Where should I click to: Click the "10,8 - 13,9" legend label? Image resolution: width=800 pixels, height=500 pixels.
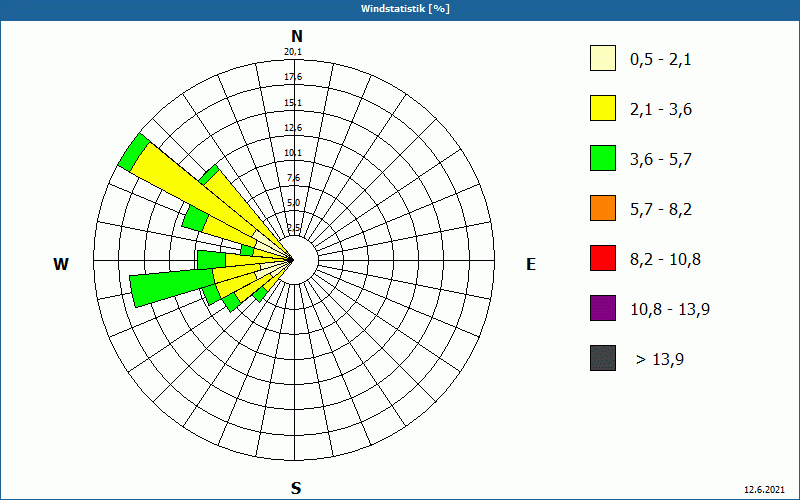point(670,310)
